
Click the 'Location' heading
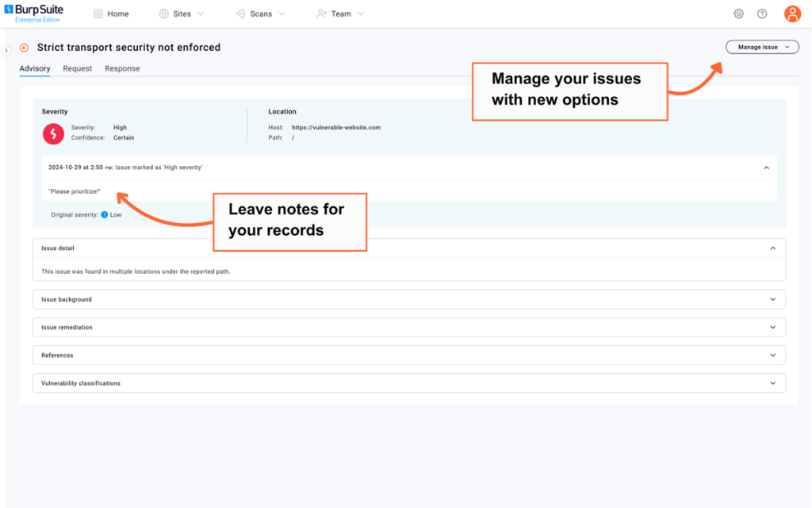[282, 111]
